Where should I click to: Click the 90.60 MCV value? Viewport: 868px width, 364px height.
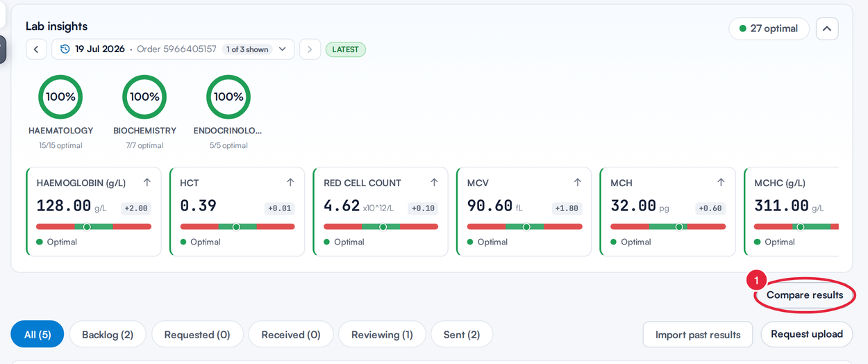coord(490,206)
